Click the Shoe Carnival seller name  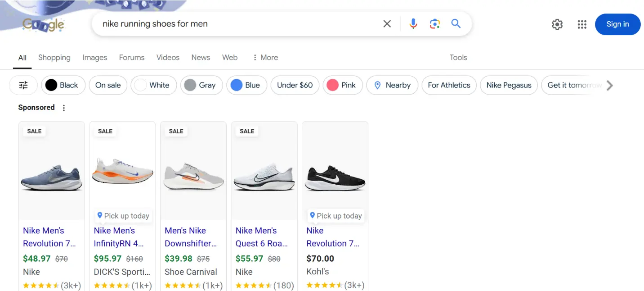pos(191,272)
